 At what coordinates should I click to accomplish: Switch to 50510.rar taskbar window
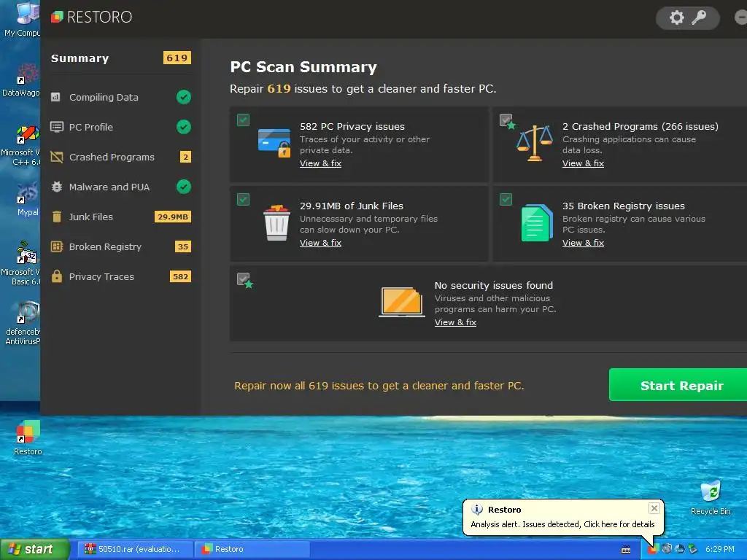(136, 549)
